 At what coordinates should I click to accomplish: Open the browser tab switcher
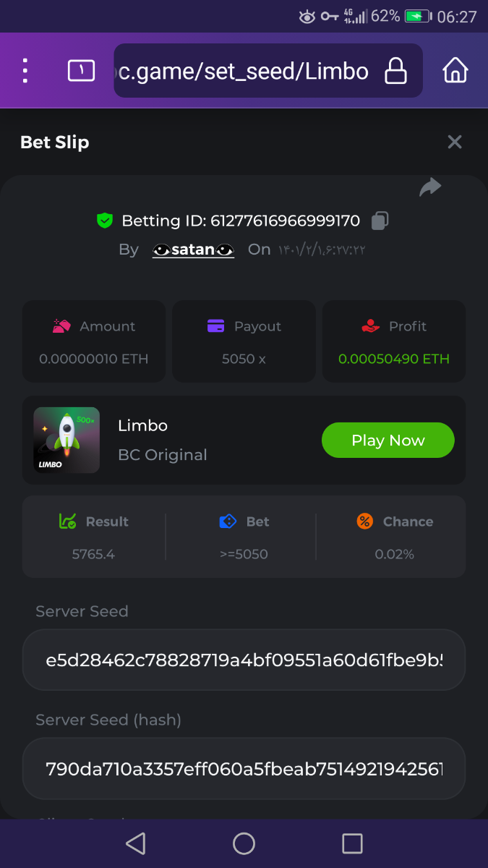point(81,71)
